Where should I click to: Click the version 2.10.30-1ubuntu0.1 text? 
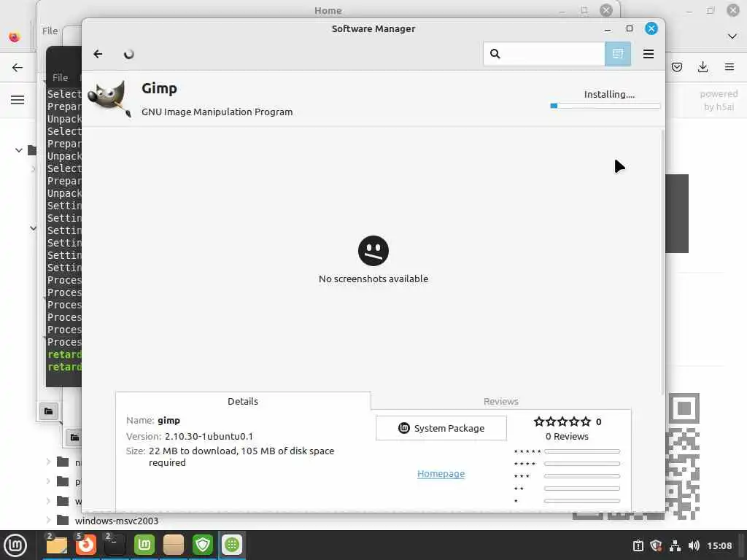[209, 436]
